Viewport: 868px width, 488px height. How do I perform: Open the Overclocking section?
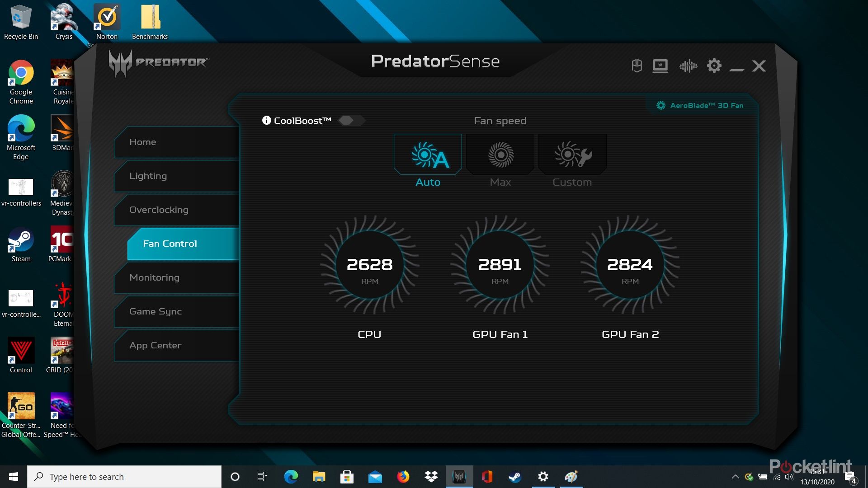tap(159, 210)
